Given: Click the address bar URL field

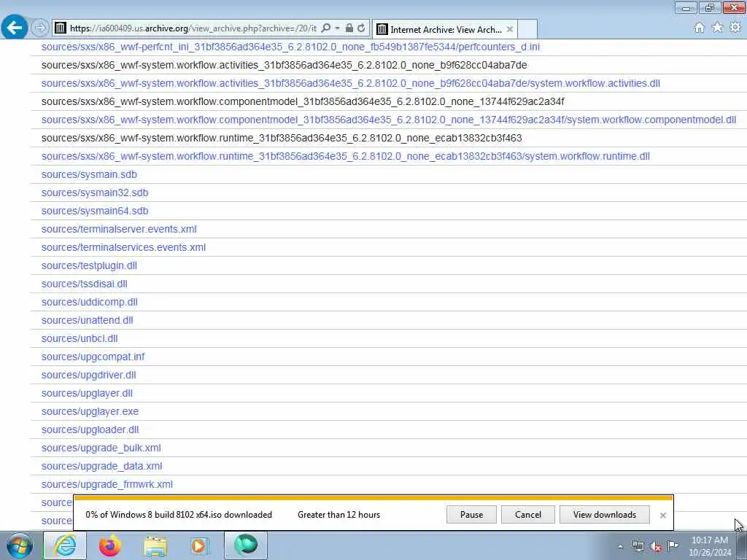Looking at the screenshot, I should point(193,28).
